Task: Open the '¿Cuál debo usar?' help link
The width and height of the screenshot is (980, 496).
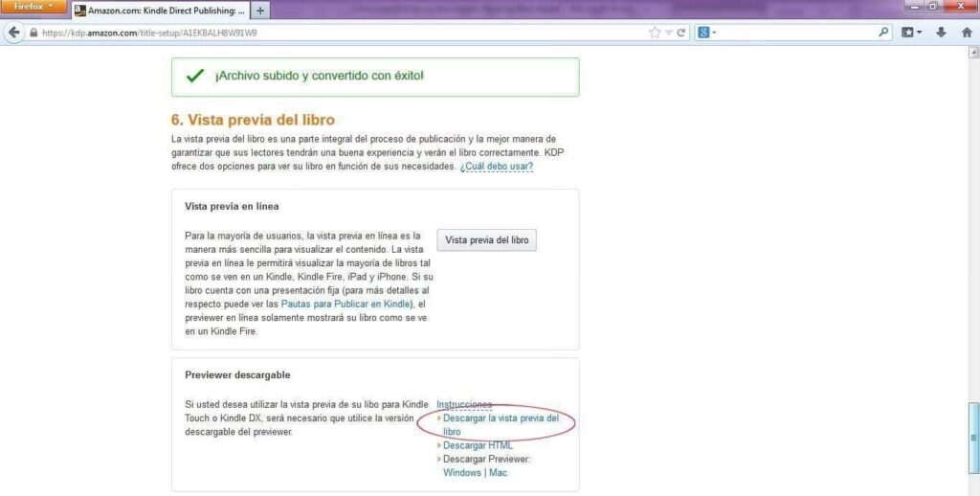Action: click(496, 167)
